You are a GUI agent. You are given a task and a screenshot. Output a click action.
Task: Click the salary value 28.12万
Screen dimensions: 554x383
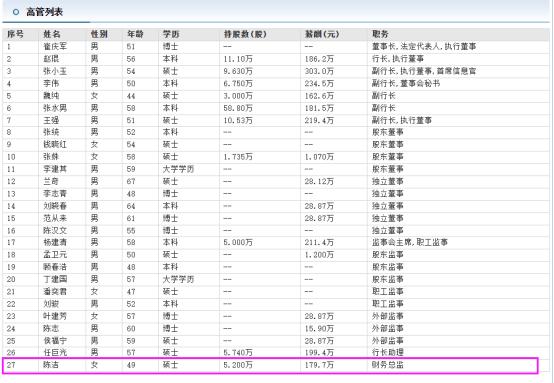[x=319, y=182]
